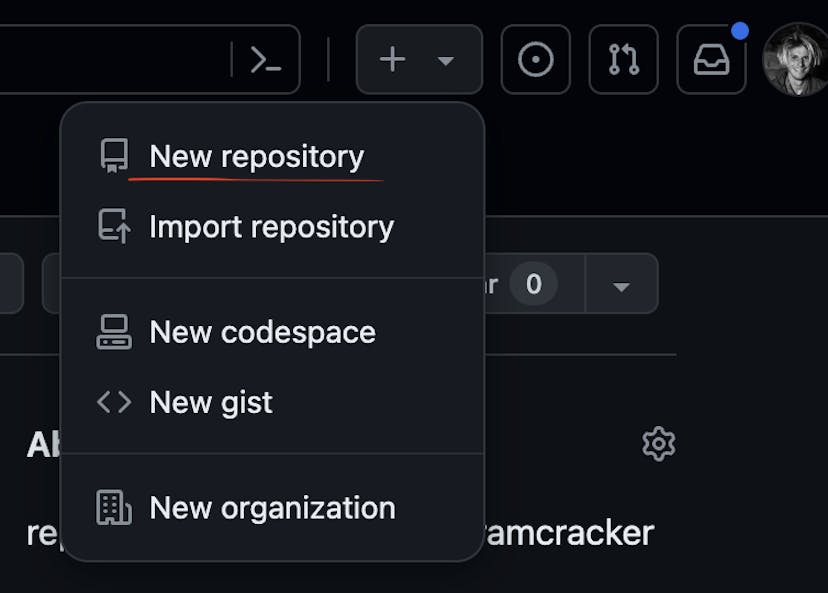This screenshot has width=828, height=593.
Task: Choose New gist menu entry
Action: 210,402
